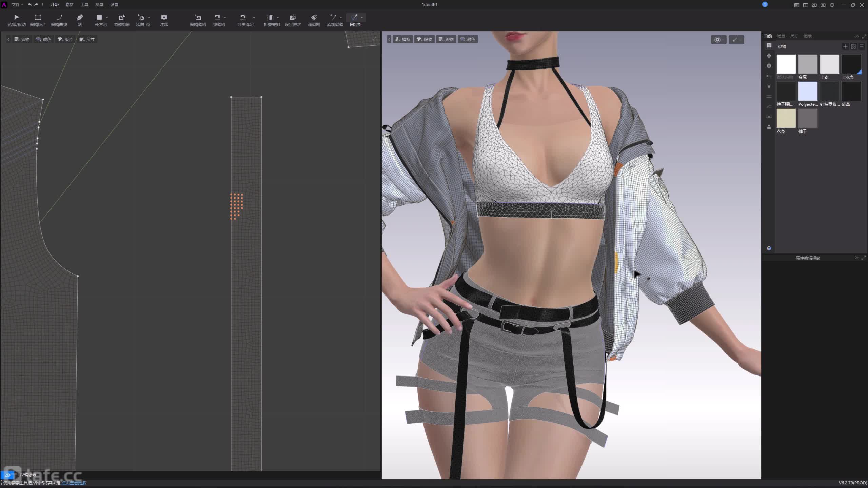The height and width of the screenshot is (488, 868).
Task: Click the 点击查看更多 link in status bar
Action: (74, 483)
